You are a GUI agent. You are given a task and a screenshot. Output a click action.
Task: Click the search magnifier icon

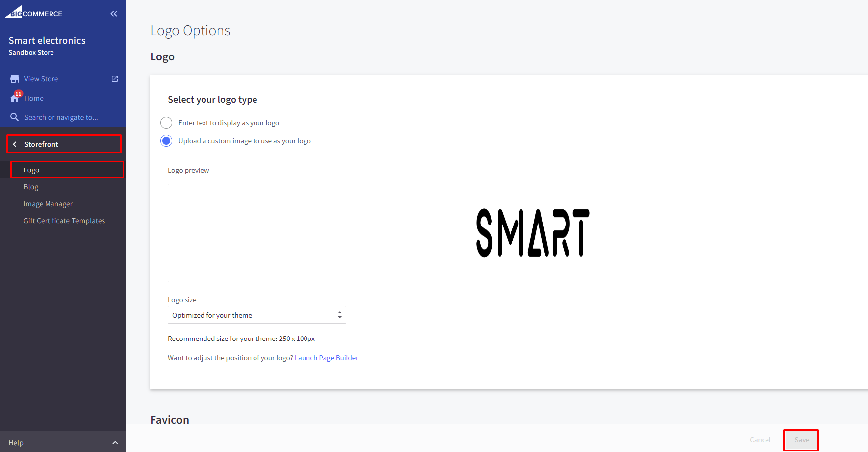[15, 117]
